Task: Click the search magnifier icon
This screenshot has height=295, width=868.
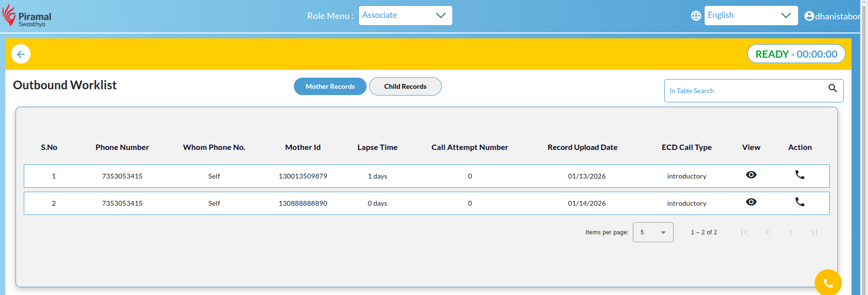Action: click(x=833, y=88)
